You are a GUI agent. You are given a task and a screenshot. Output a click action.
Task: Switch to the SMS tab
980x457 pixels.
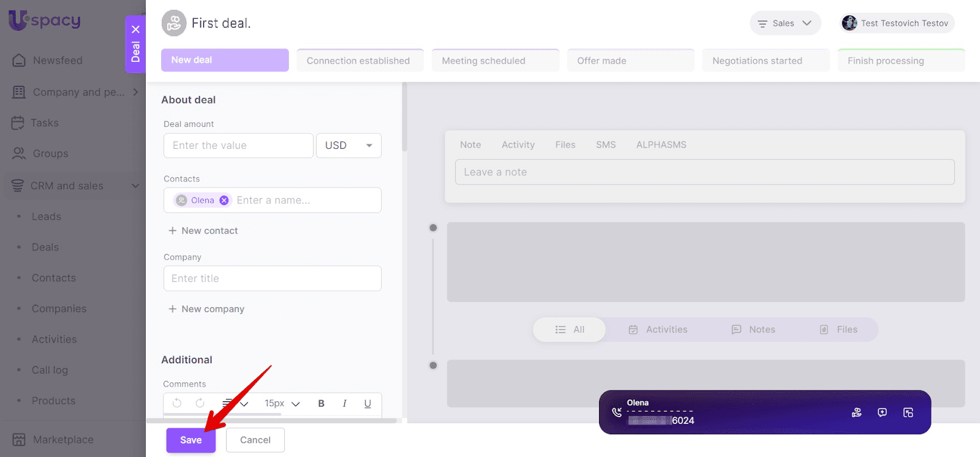coord(606,145)
